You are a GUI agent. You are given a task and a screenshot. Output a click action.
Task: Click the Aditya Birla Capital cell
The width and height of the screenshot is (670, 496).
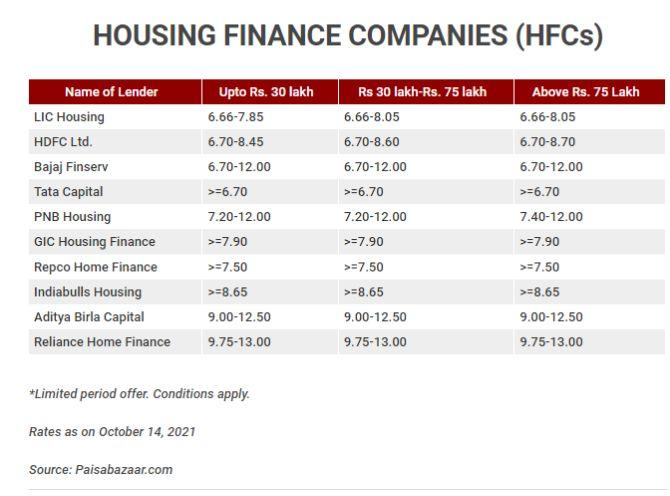tap(89, 317)
